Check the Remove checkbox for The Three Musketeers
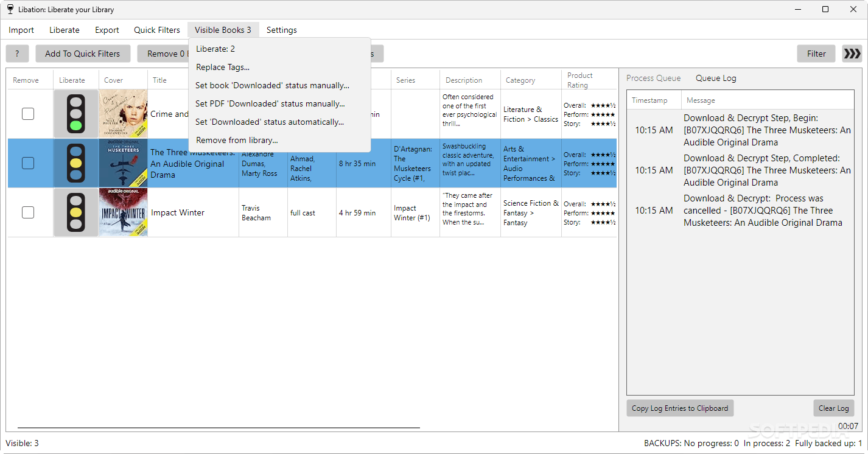The width and height of the screenshot is (868, 454). tap(27, 163)
